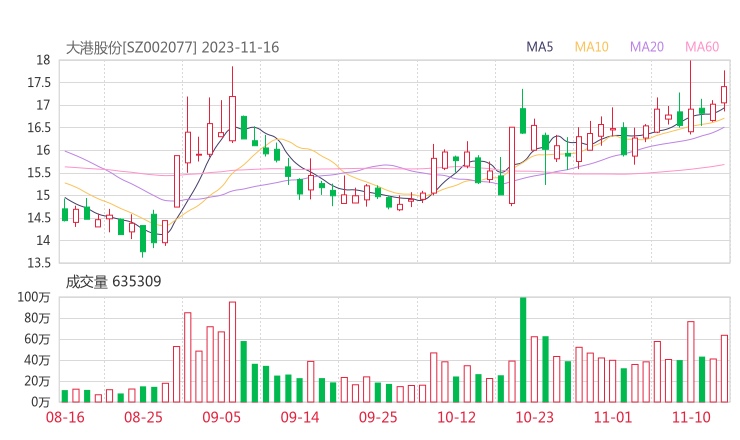
Task: Click the MA10 legend label
Action: coord(591,47)
